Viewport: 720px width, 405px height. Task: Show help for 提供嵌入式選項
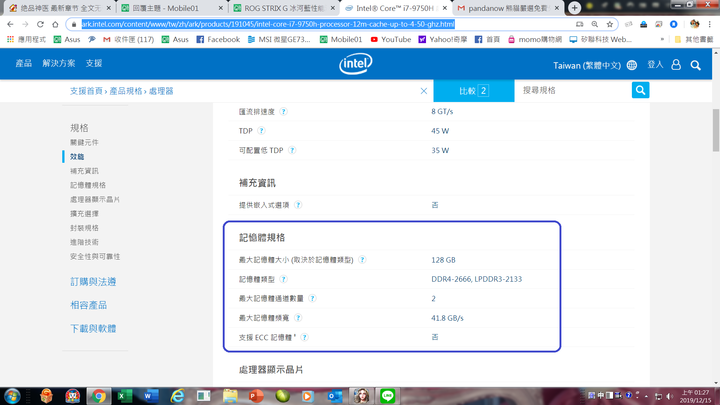coord(298,205)
